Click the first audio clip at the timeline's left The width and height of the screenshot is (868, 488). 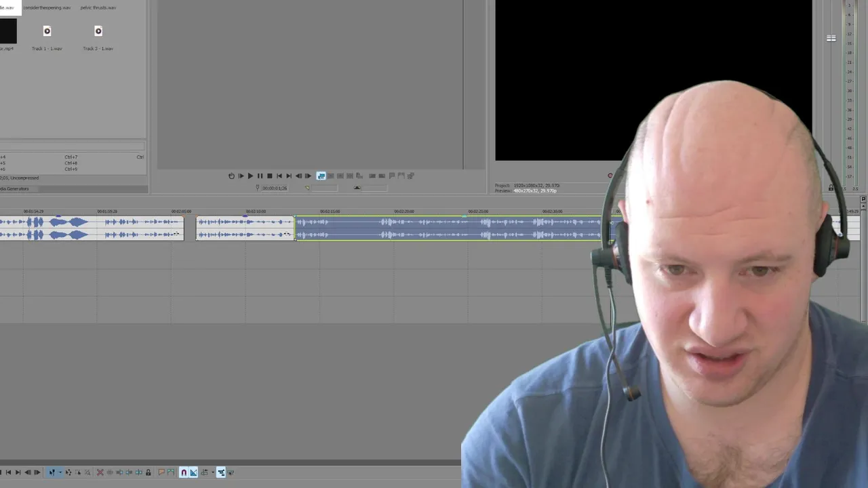[x=92, y=228]
